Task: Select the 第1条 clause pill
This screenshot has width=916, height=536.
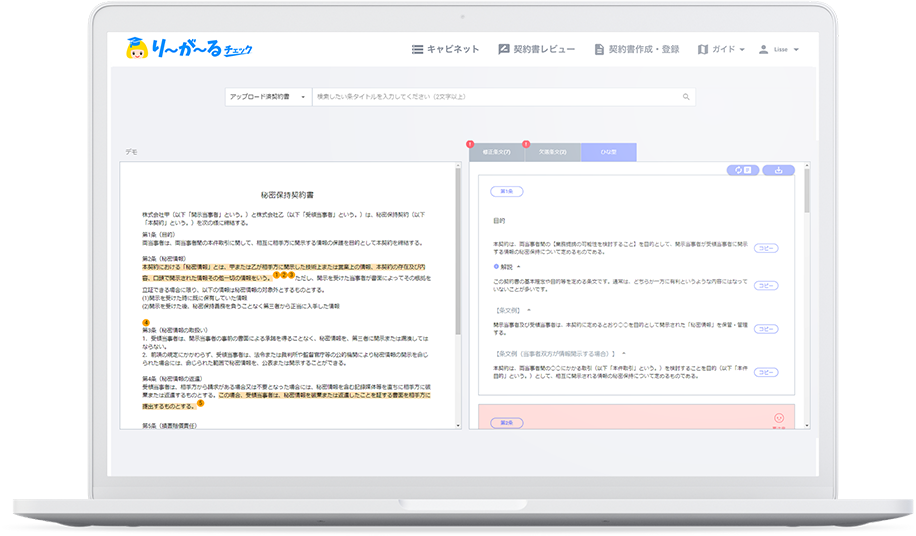Action: pos(506,192)
